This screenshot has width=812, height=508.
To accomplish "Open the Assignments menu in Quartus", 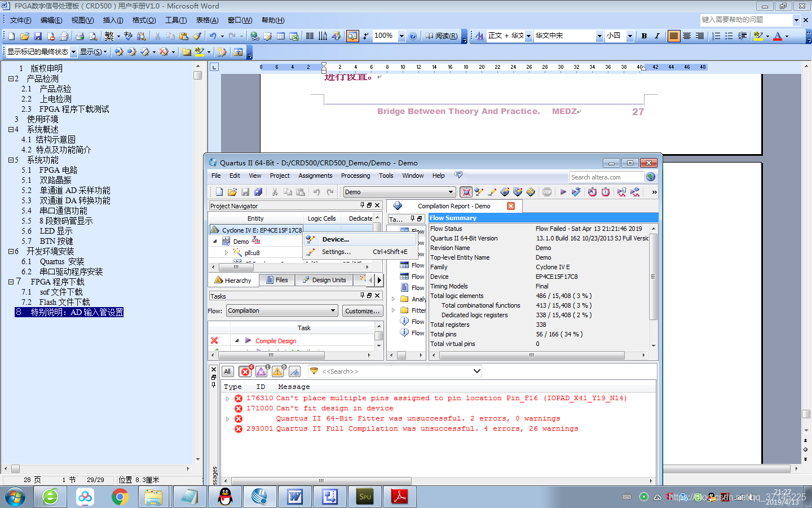I will (x=315, y=176).
